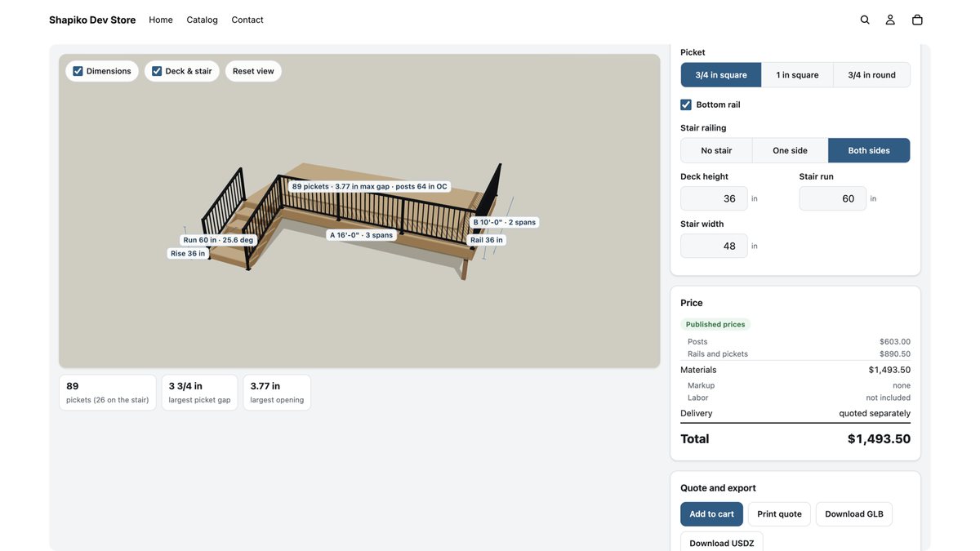Image resolution: width=980 pixels, height=551 pixels.
Task: Select the 3/4 in square picket
Action: tap(721, 75)
